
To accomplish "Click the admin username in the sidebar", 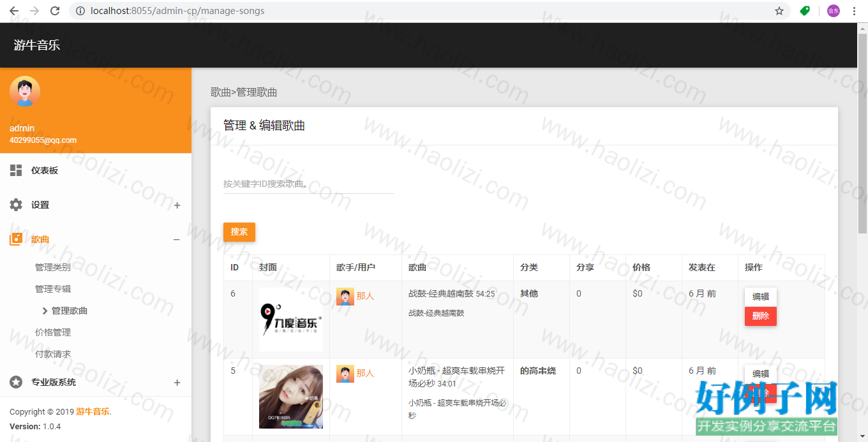I will [x=22, y=128].
